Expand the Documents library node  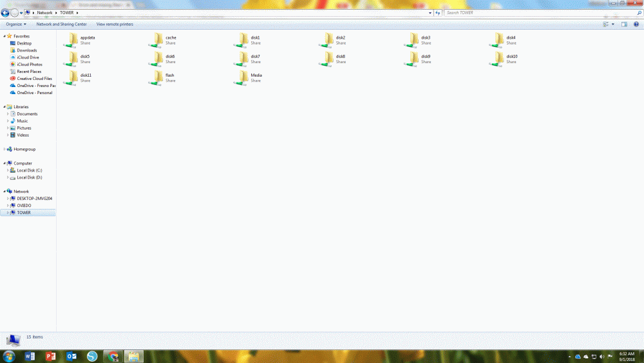tap(8, 114)
